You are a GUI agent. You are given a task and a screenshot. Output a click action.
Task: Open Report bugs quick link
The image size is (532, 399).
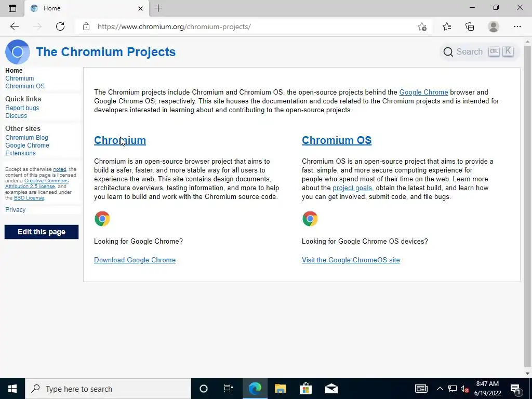(x=22, y=108)
